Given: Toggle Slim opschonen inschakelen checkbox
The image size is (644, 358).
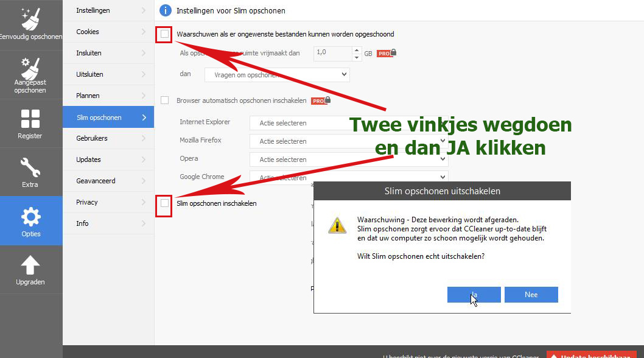Looking at the screenshot, I should point(164,203).
